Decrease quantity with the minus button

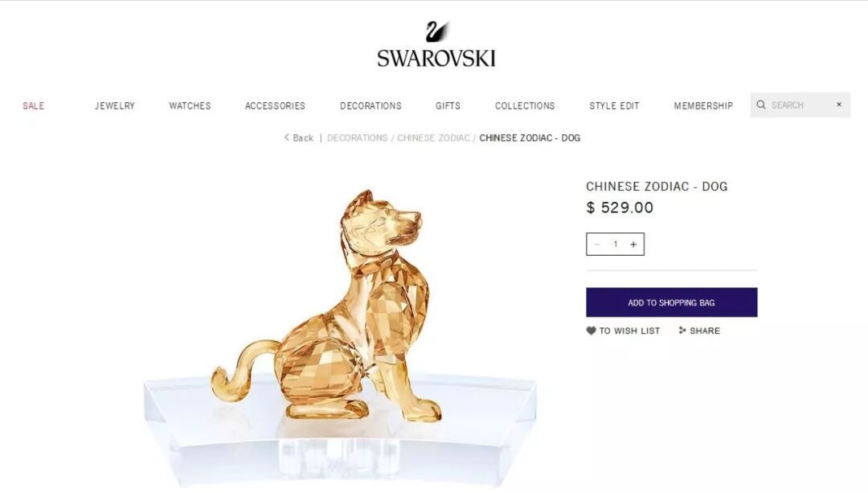point(596,244)
